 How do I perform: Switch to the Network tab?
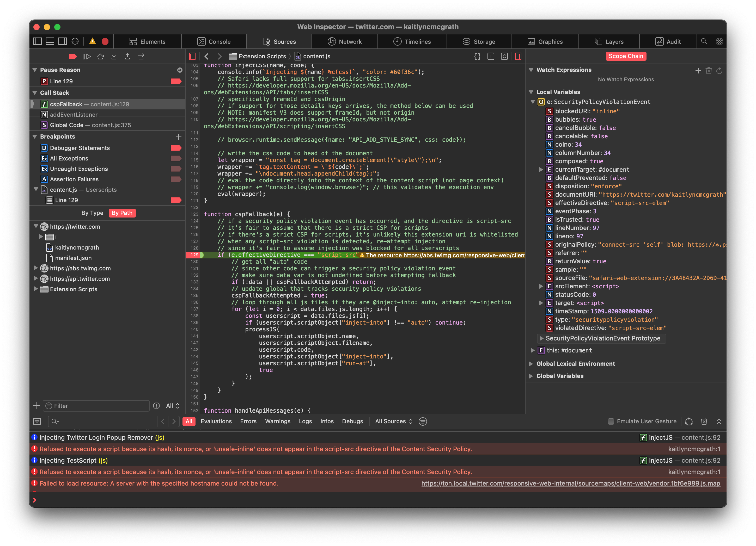pos(345,42)
